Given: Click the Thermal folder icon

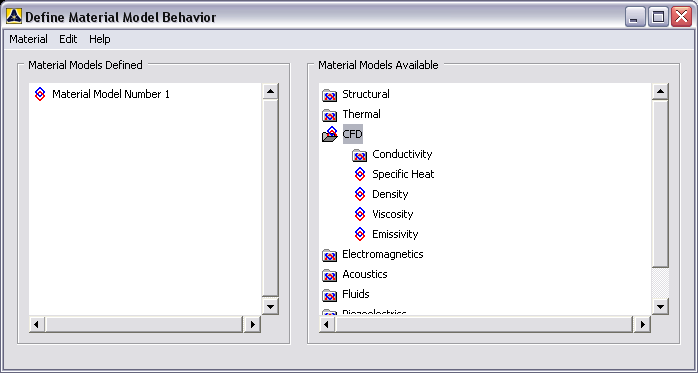Looking at the screenshot, I should [329, 115].
